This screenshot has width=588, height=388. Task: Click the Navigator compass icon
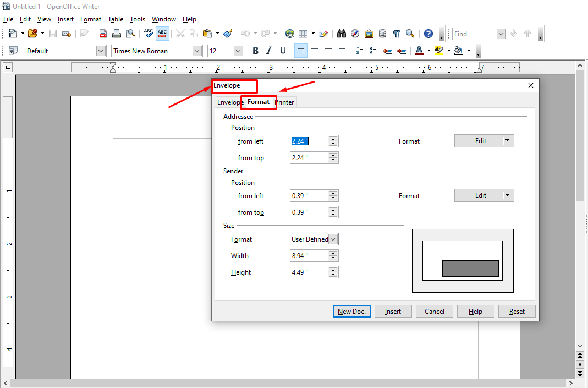[x=355, y=34]
